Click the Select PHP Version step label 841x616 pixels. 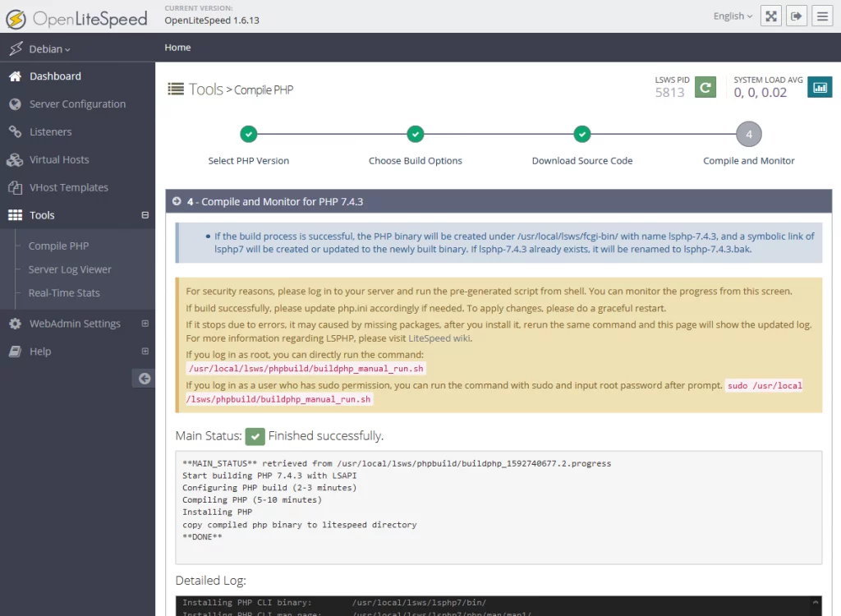[248, 160]
